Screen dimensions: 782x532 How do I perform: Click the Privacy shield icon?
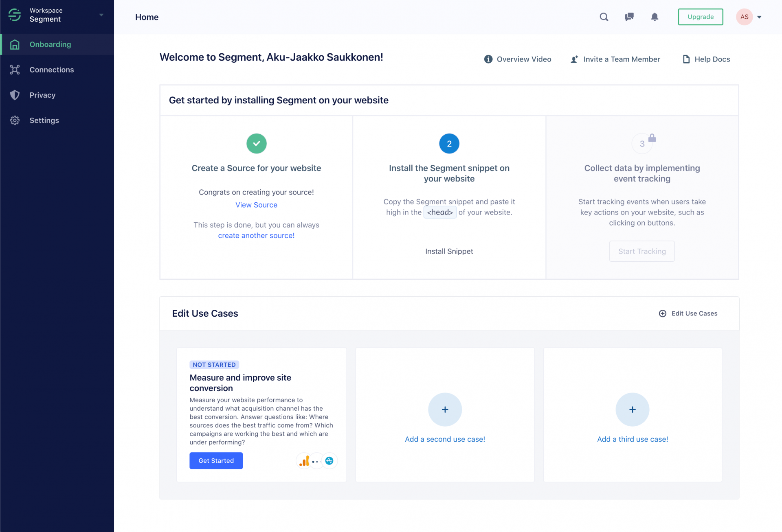click(x=15, y=95)
